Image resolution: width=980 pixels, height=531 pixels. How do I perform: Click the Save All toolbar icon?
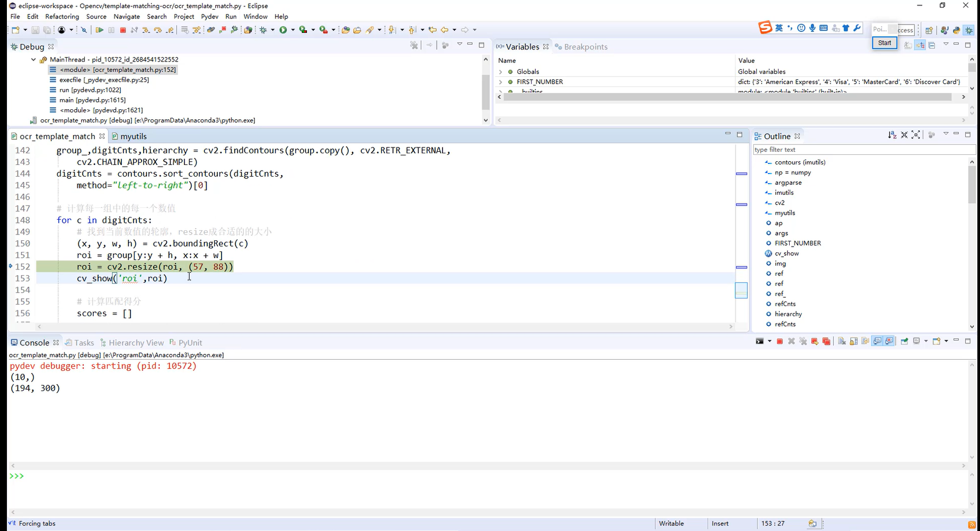(47, 30)
